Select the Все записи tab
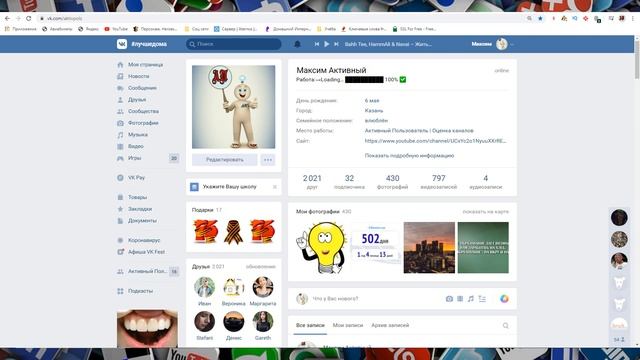This screenshot has height=360, width=640. 310,325
